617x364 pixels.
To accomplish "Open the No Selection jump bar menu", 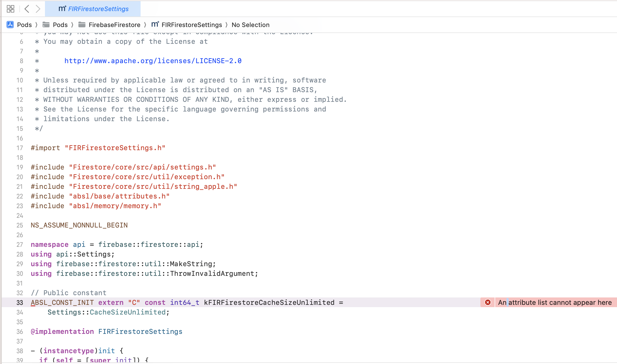I will point(250,25).
